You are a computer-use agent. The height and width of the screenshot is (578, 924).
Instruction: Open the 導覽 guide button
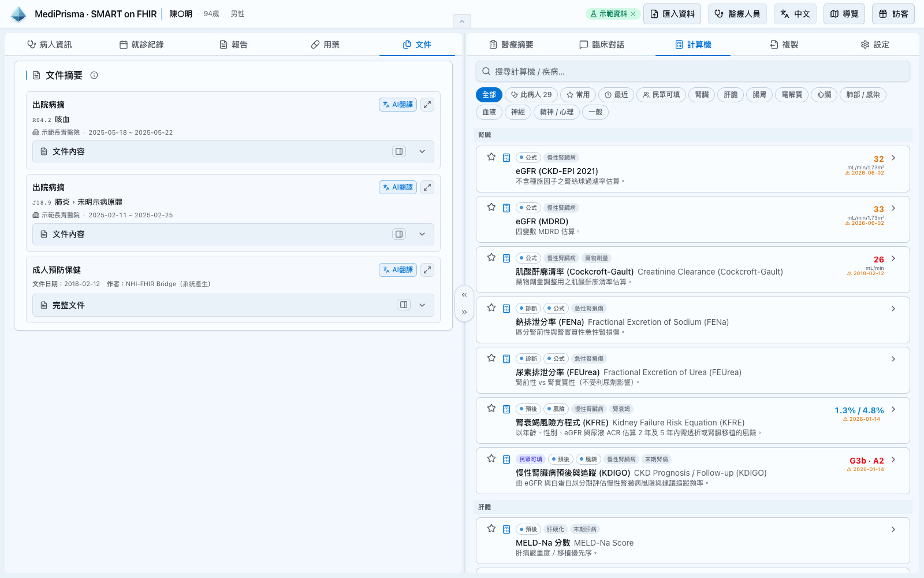pos(844,14)
